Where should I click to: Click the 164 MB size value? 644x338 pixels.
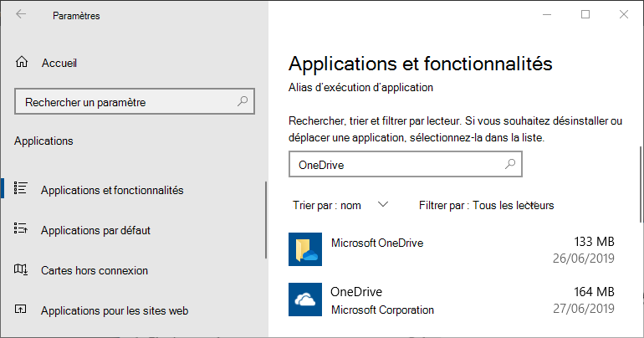(x=594, y=292)
